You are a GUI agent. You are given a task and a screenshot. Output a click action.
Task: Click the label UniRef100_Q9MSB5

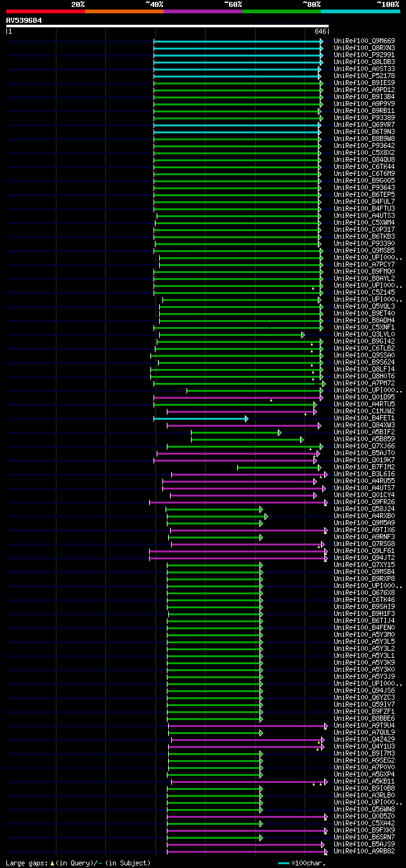pyautogui.click(x=364, y=251)
